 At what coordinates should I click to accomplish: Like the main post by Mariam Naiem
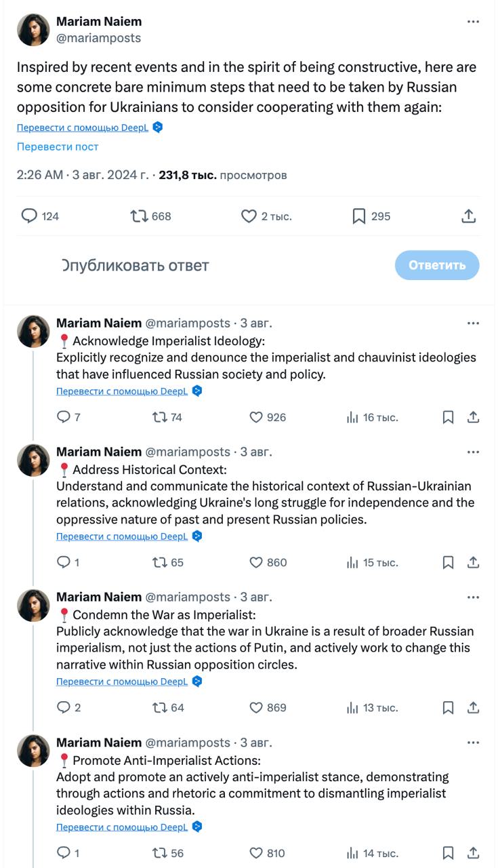tap(249, 216)
